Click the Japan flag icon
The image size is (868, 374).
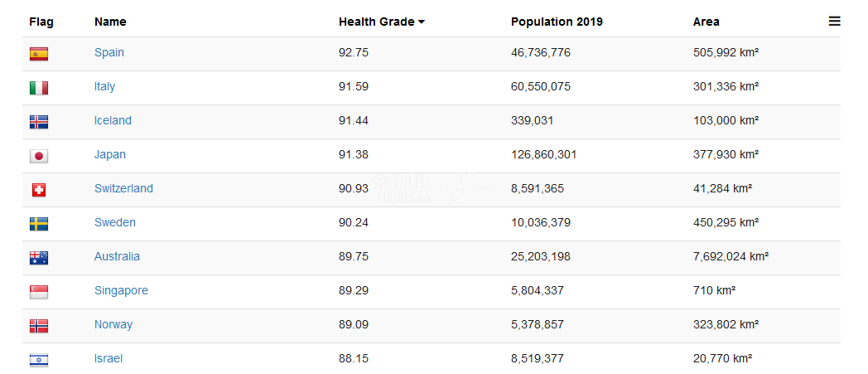click(39, 156)
